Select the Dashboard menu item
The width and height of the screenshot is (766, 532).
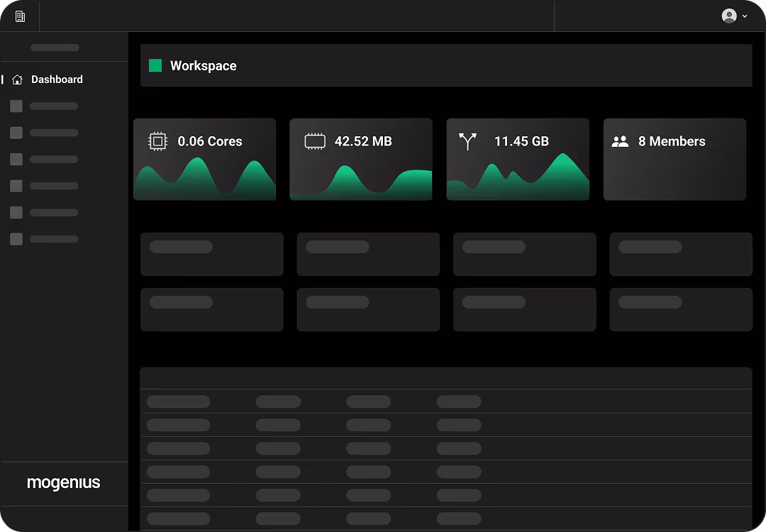57,79
